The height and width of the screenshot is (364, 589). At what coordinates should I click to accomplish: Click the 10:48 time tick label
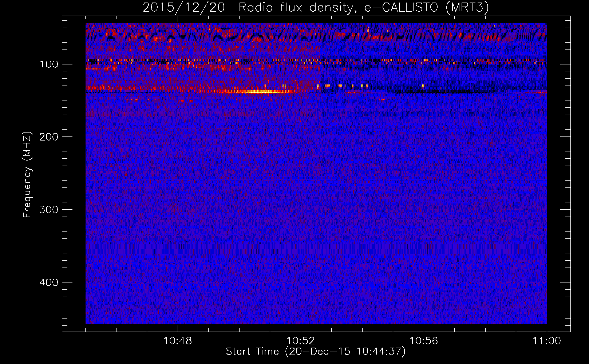pyautogui.click(x=178, y=341)
